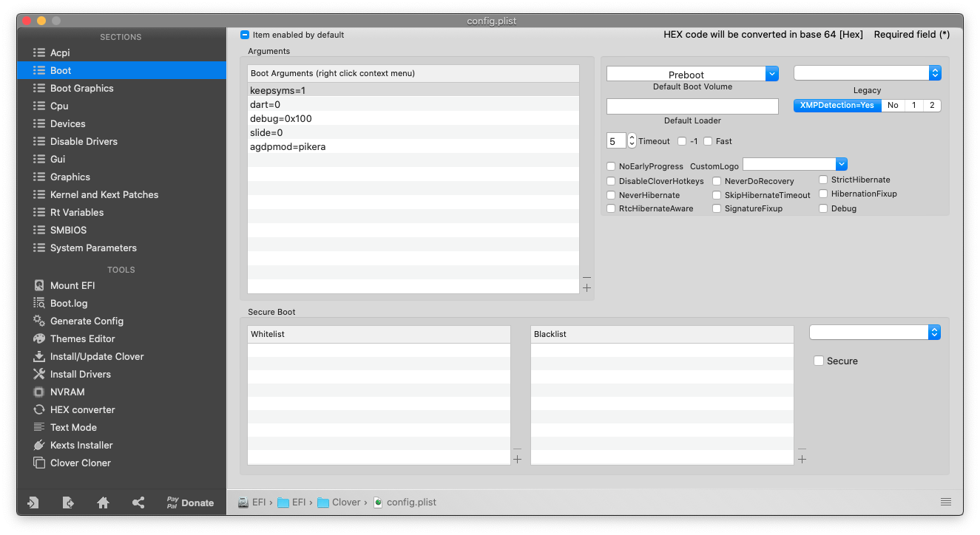Add a boot argument with plus button
Viewport: 980px width, 535px height.
coord(587,288)
